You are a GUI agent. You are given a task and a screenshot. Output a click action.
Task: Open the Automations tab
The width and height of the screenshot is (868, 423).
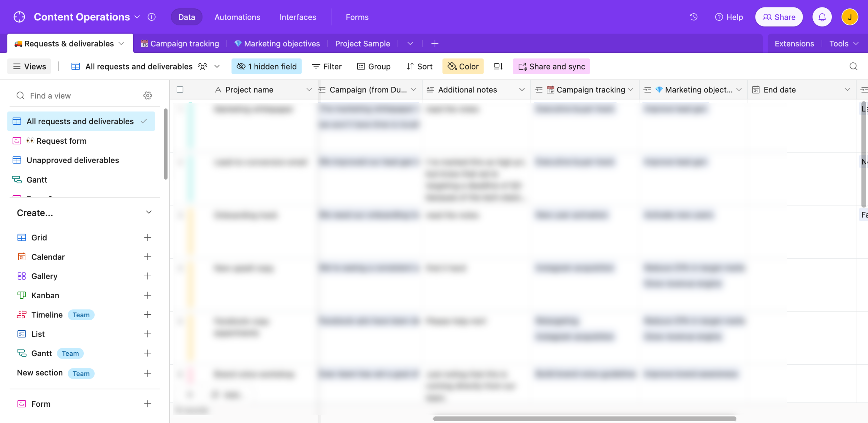tap(237, 17)
